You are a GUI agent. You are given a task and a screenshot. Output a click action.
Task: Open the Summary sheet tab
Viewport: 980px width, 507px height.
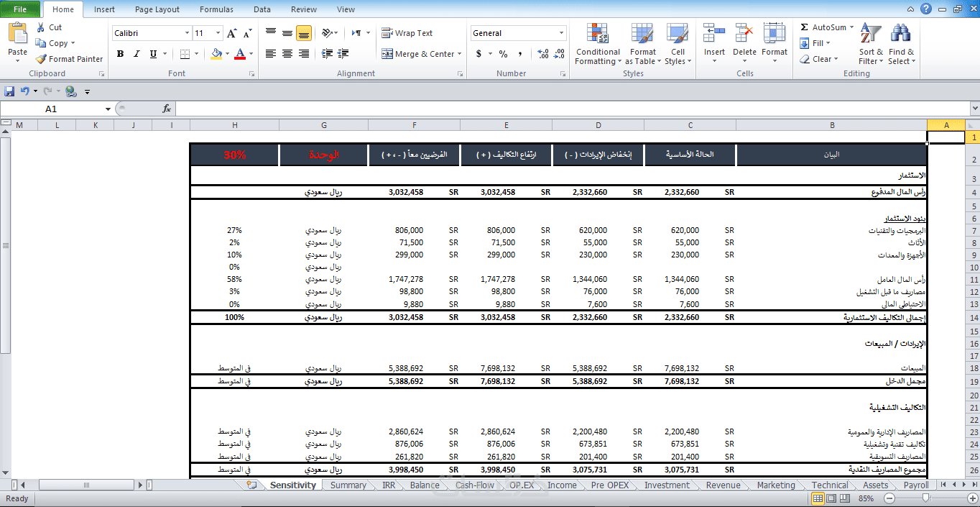point(348,485)
